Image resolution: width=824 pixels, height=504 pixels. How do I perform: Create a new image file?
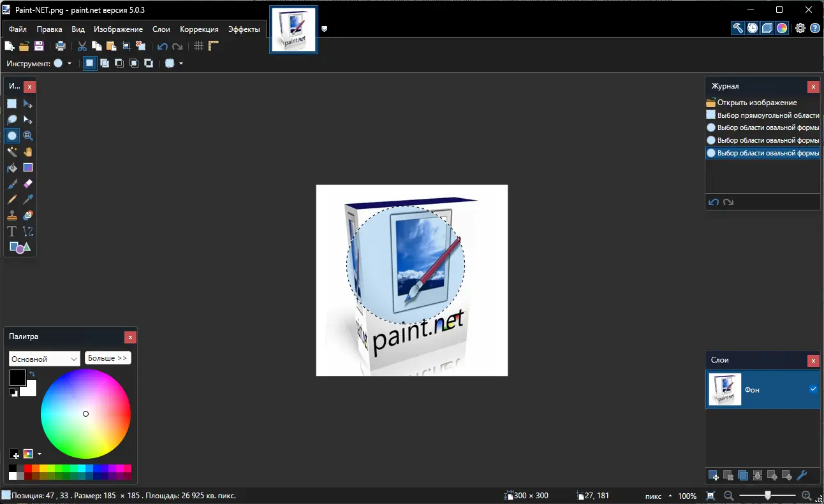coord(10,46)
